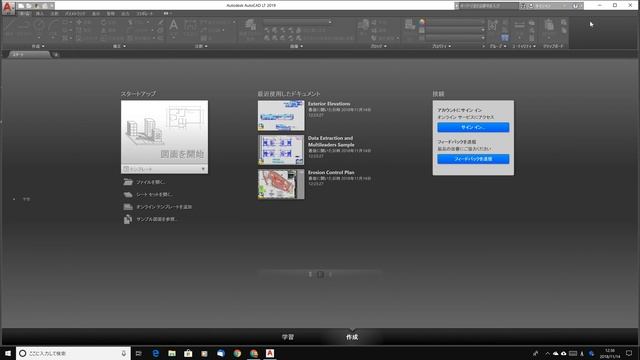The height and width of the screenshot is (360, 640).
Task: Open the Erosion Control Plan thumbnail
Action: (281, 184)
